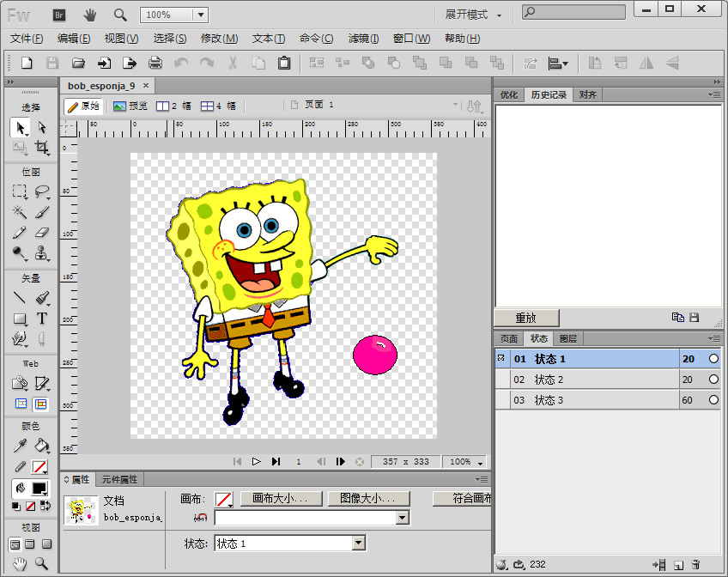This screenshot has height=577, width=728.
Task: Toggle object visibility circle for 状态 2
Action: [713, 380]
